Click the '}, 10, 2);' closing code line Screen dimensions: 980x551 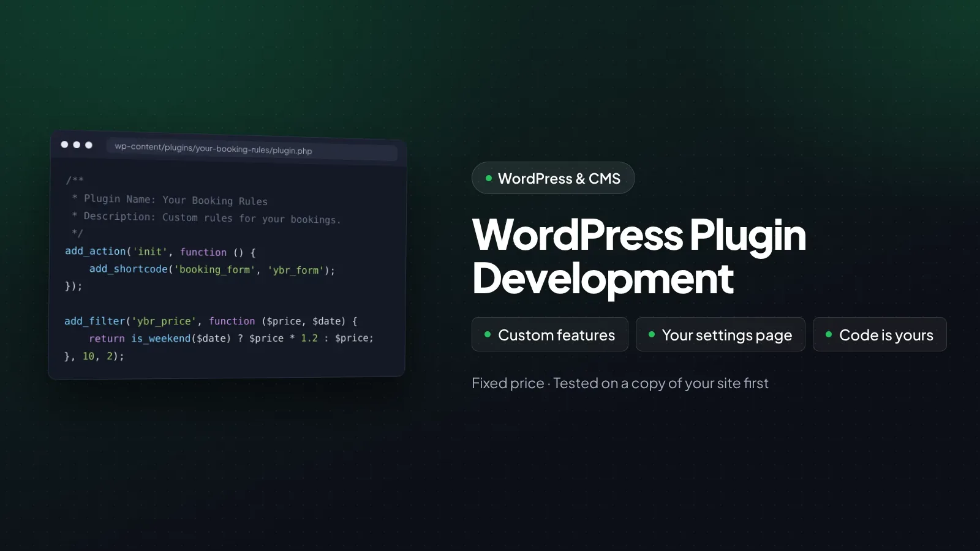pyautogui.click(x=94, y=356)
